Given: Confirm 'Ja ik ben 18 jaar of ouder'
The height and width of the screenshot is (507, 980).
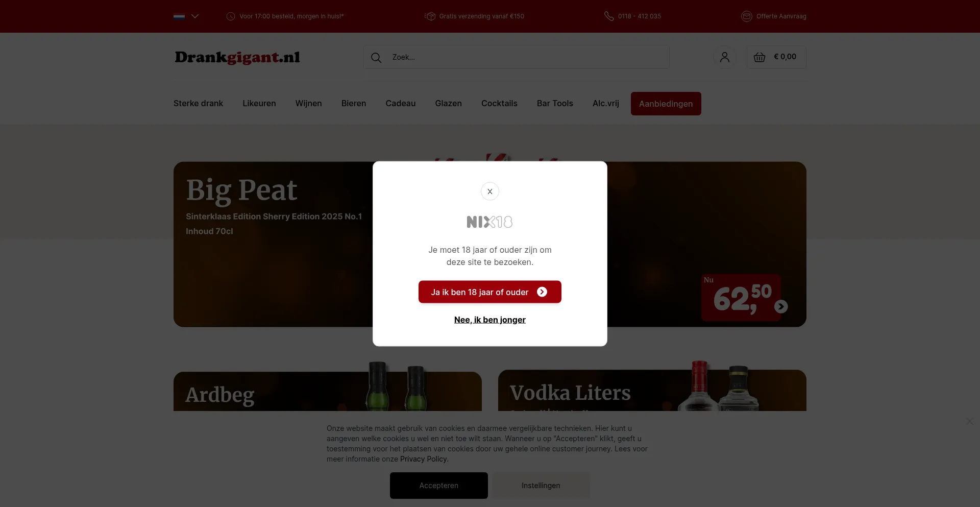Looking at the screenshot, I should (490, 292).
